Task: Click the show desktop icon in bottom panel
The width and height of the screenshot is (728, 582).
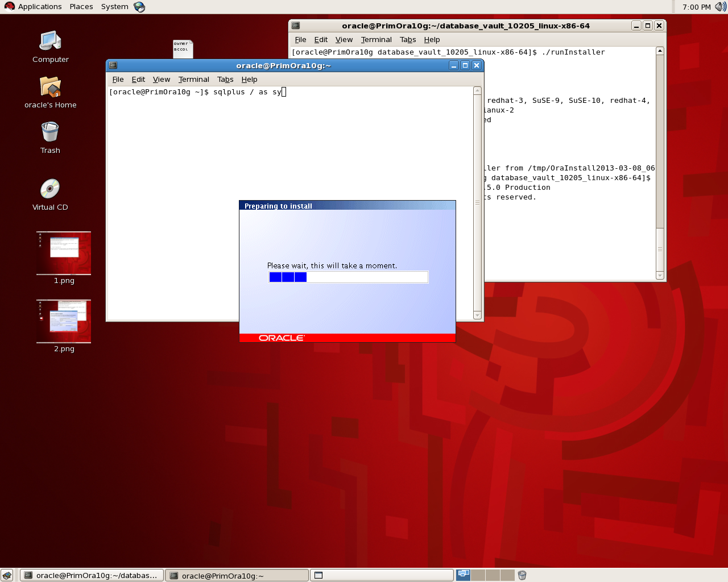Action: pos(7,575)
